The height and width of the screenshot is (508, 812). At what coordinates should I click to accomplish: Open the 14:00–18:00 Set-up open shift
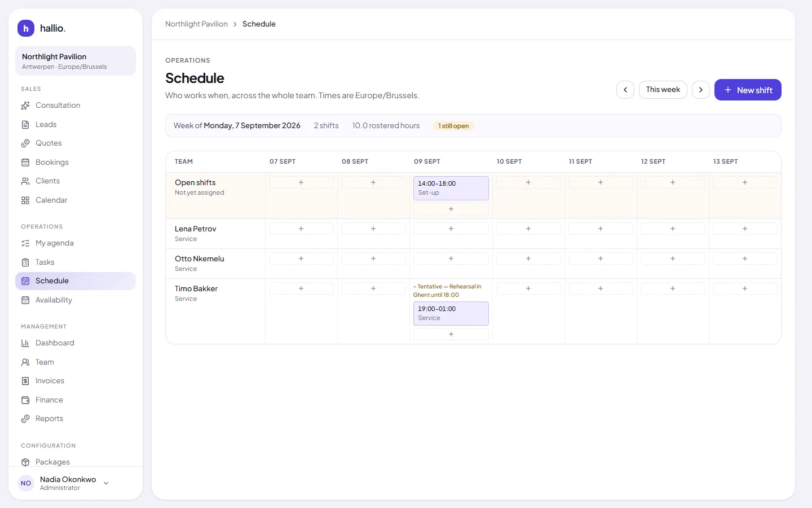pyautogui.click(x=451, y=188)
